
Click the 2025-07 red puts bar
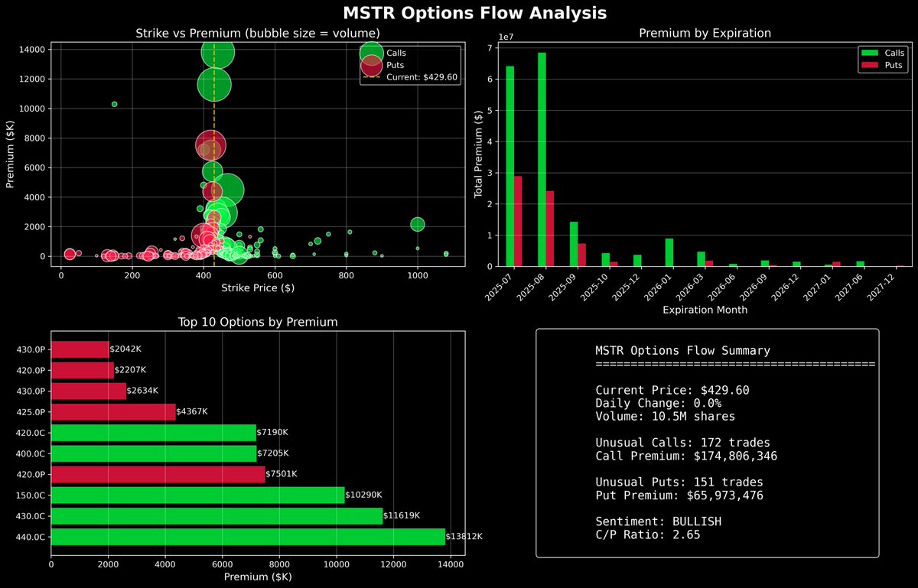[x=518, y=221]
